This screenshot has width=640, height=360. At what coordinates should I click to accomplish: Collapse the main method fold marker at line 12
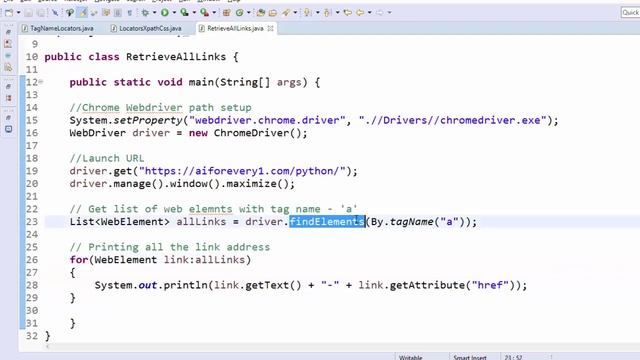(x=41, y=82)
